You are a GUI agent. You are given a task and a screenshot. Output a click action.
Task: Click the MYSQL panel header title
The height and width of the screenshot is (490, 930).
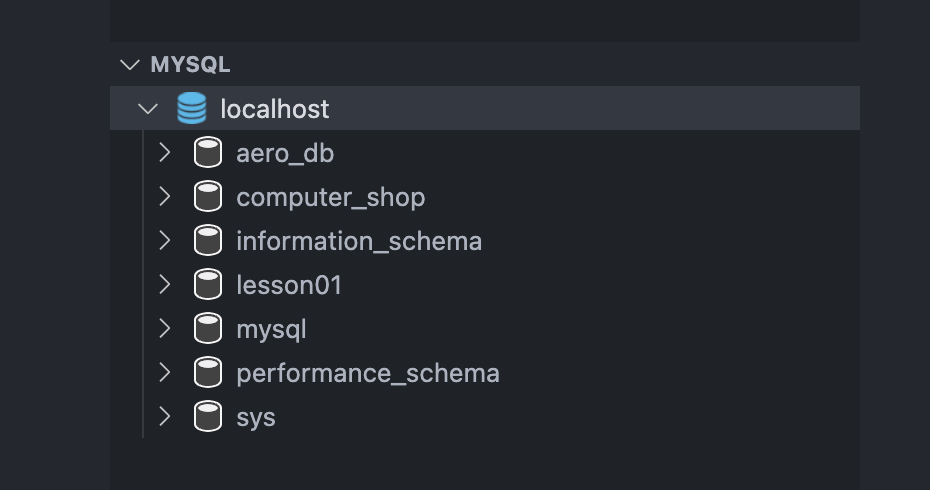coord(190,65)
